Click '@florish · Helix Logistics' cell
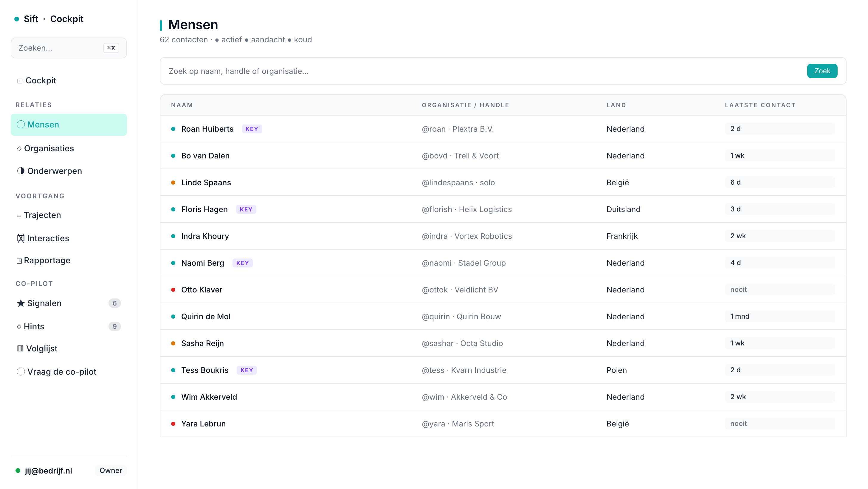The width and height of the screenshot is (868, 489). [467, 209]
